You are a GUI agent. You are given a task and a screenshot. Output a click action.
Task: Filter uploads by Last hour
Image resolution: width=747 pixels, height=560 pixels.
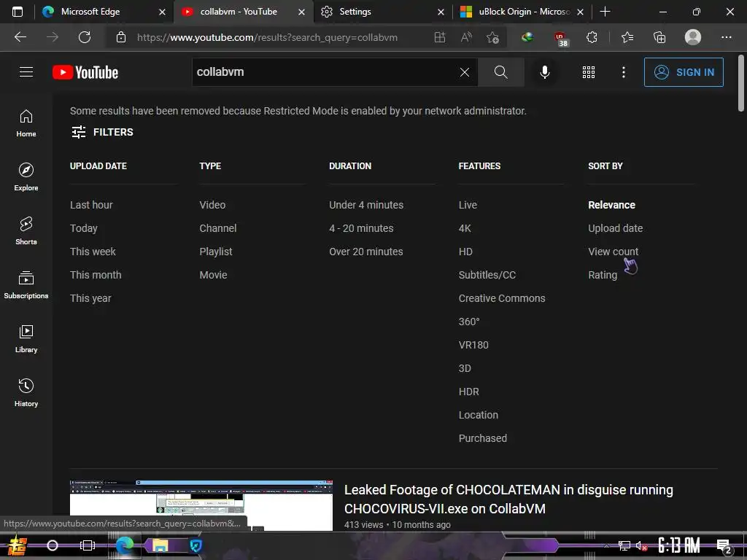91,205
